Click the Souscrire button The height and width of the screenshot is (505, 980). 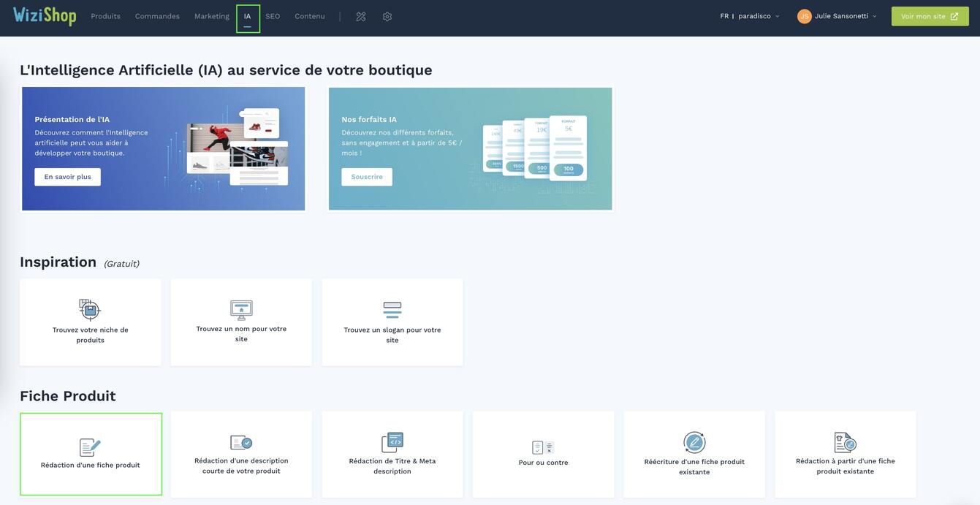click(x=367, y=177)
